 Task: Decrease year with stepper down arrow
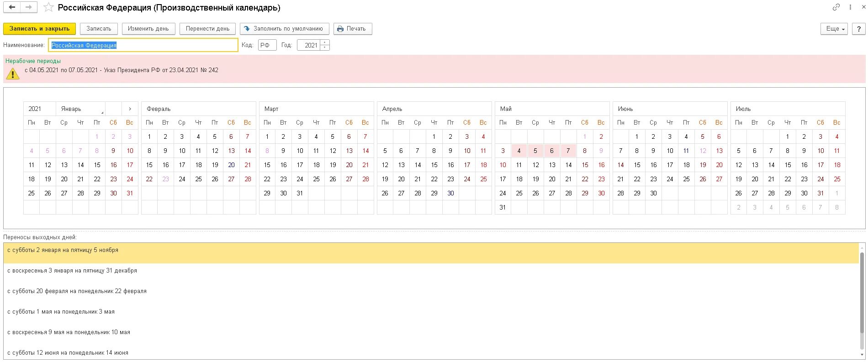(325, 48)
